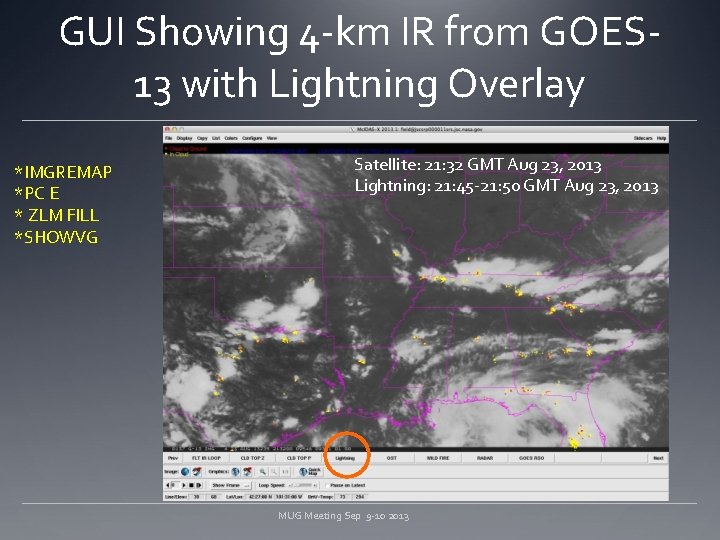The image size is (720, 540).
Task: Open the Copy menu
Action: coord(202,138)
